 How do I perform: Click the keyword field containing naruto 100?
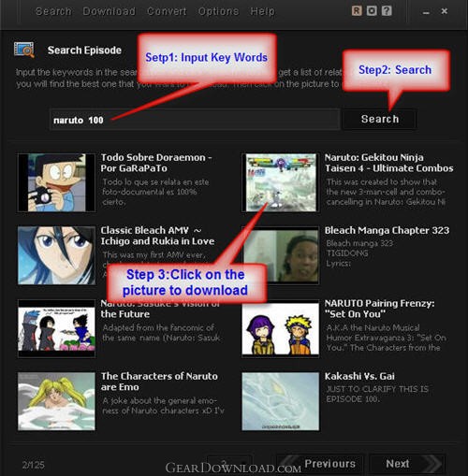coord(195,120)
